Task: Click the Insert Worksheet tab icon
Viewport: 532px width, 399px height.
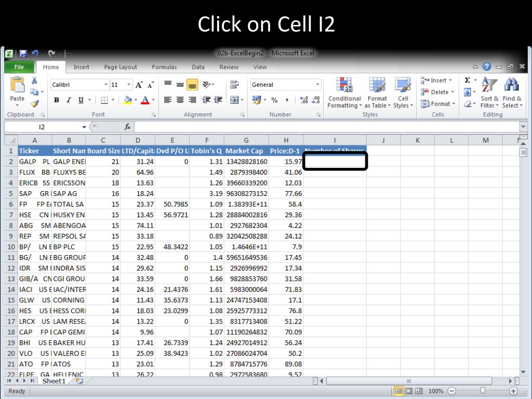Action: tap(79, 381)
